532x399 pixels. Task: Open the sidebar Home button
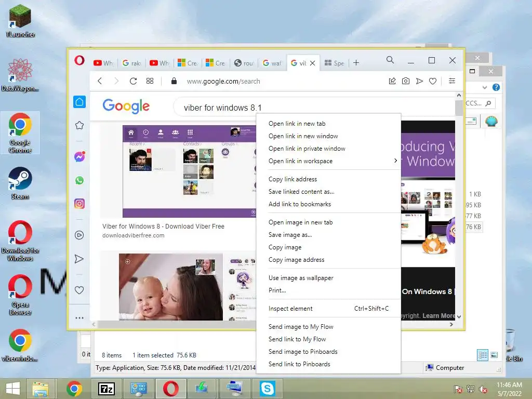(79, 102)
